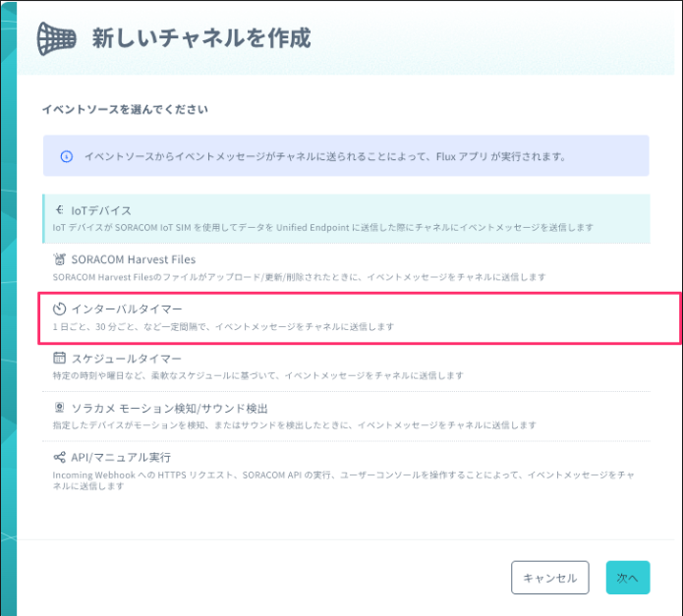This screenshot has height=616, width=683.
Task: Click the Flux channel logo icon
Action: (x=56, y=38)
